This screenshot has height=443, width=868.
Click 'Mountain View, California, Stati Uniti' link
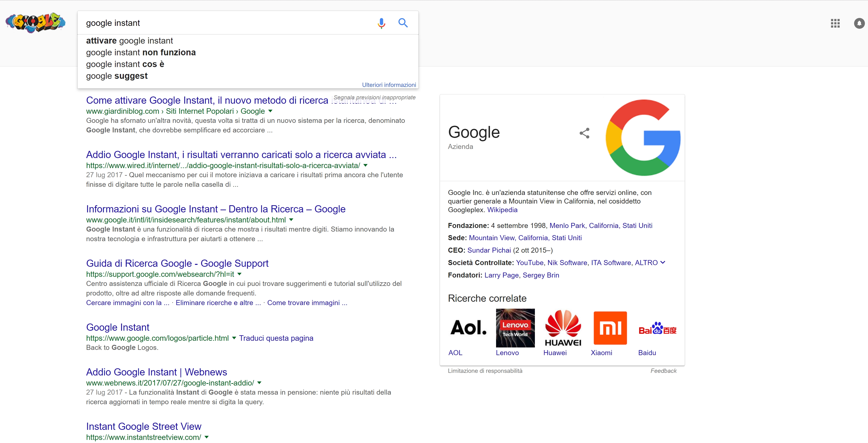point(525,238)
